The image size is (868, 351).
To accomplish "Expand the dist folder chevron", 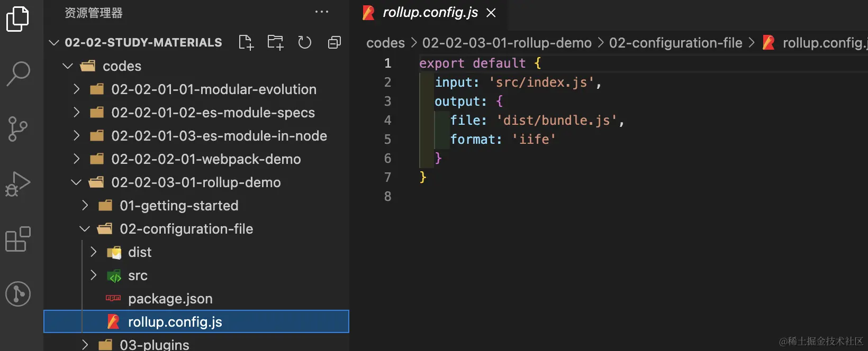I will [x=94, y=252].
